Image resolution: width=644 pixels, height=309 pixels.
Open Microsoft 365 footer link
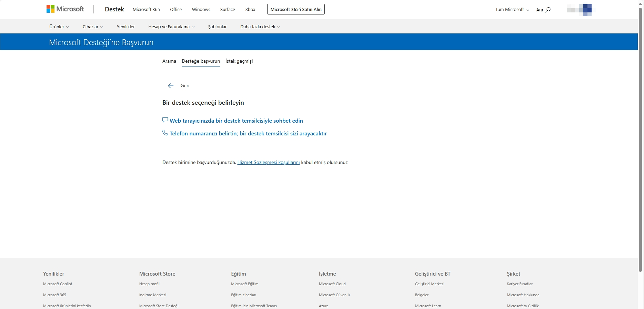click(54, 295)
